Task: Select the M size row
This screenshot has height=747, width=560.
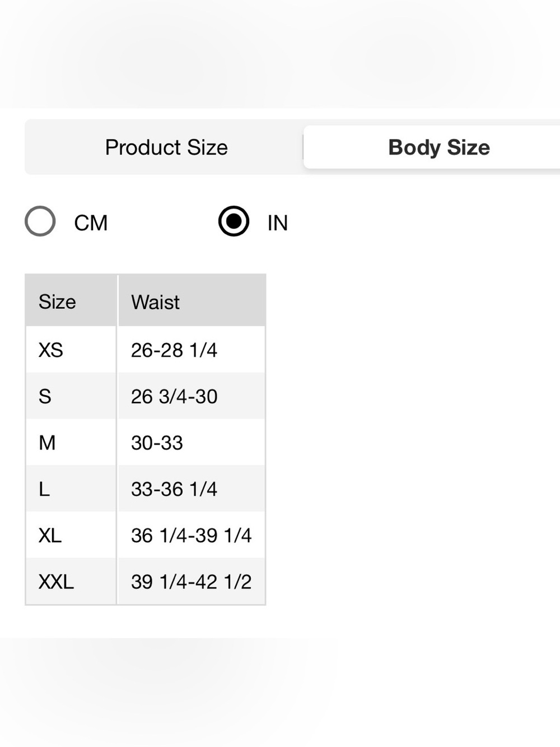Action: pyautogui.click(x=146, y=442)
